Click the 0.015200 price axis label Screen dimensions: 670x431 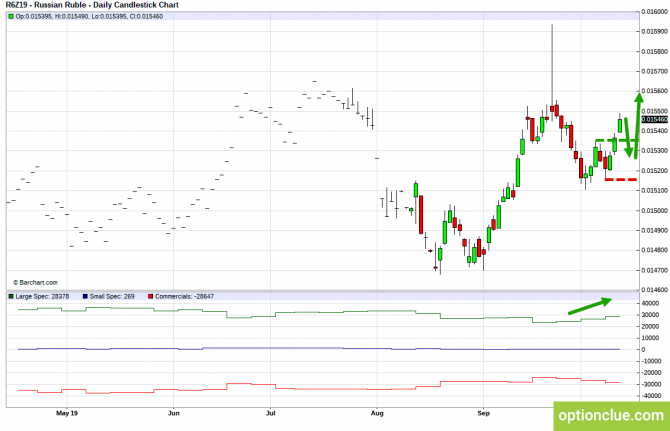[654, 171]
